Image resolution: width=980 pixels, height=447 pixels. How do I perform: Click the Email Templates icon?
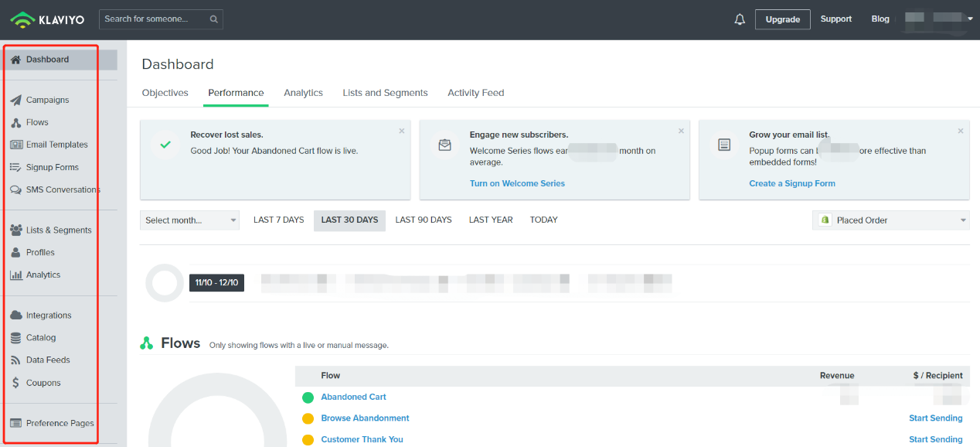coord(15,145)
